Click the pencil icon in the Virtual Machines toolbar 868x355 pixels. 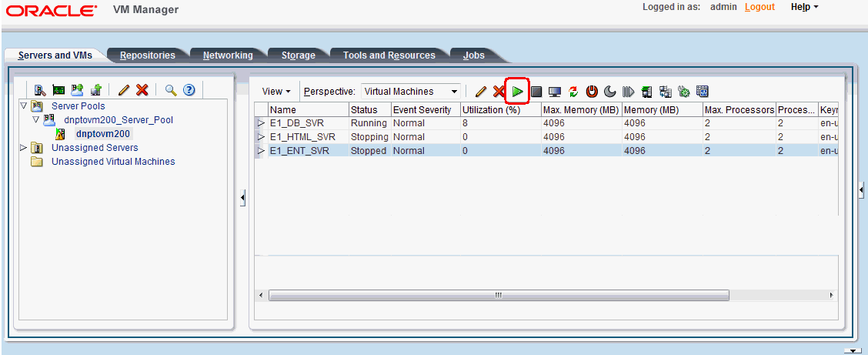pyautogui.click(x=481, y=92)
